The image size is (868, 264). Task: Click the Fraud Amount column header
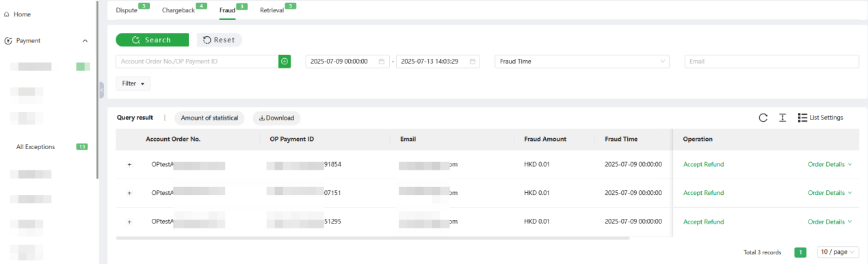[x=545, y=139]
